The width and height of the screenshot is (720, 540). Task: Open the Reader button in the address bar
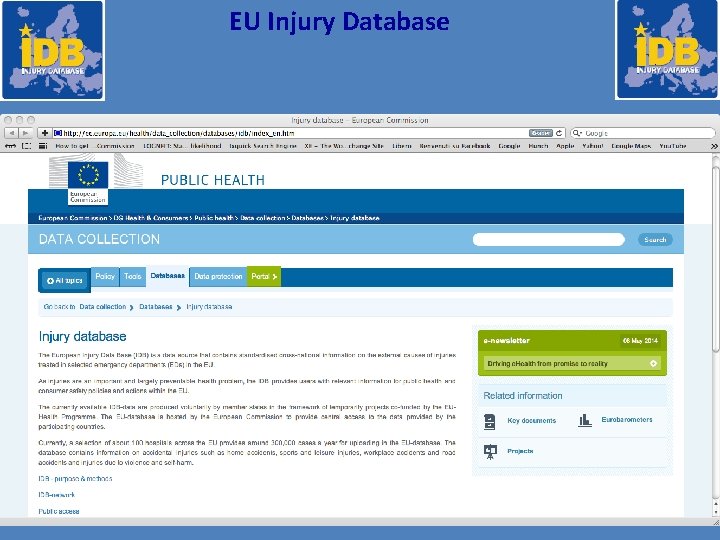(x=540, y=133)
